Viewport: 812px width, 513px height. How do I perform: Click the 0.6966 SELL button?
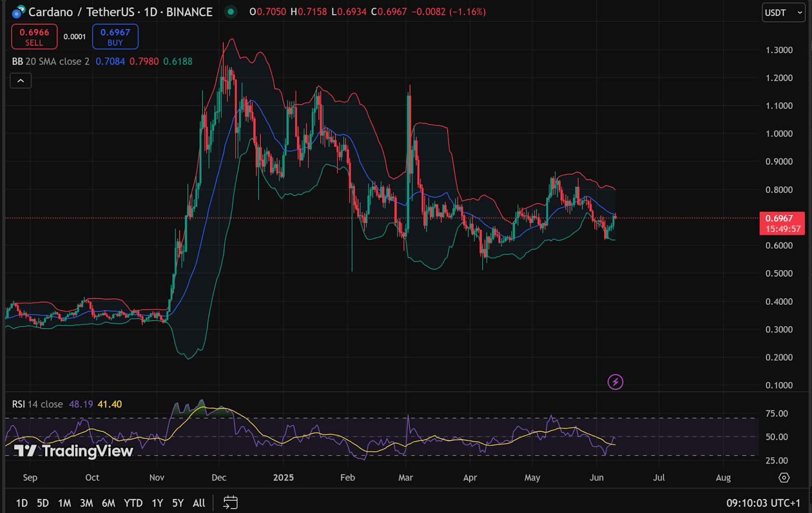35,37
